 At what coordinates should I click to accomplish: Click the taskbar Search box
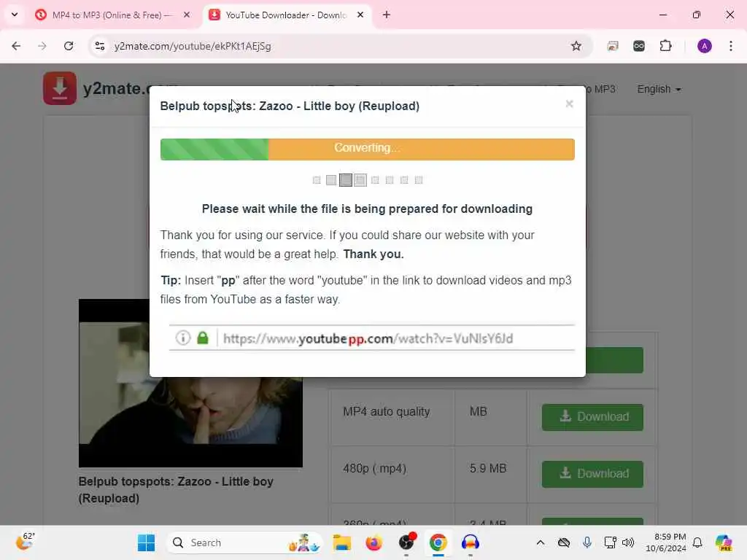pyautogui.click(x=244, y=542)
